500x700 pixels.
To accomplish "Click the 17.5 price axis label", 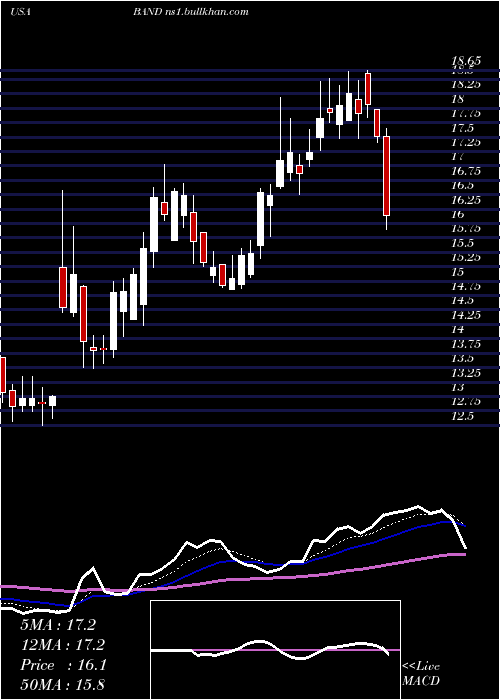I will coord(463,128).
